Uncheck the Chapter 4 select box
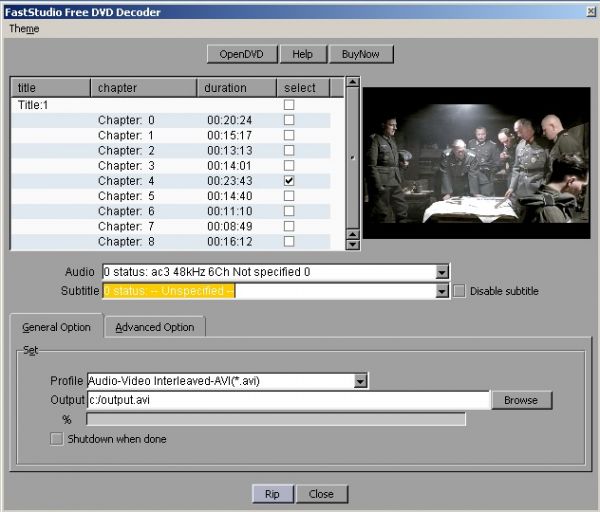The height and width of the screenshot is (512, 600). (x=289, y=181)
